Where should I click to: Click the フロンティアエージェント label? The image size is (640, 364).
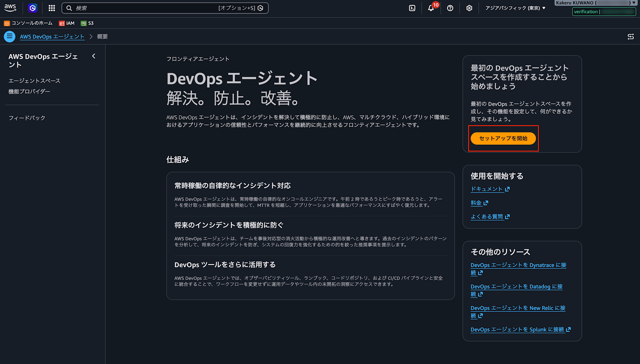(198, 59)
